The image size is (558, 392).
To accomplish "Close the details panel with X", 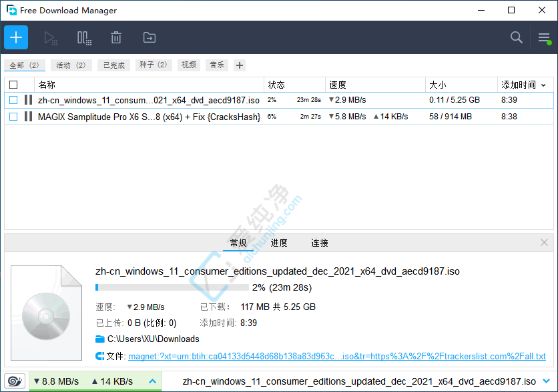I will pyautogui.click(x=544, y=243).
